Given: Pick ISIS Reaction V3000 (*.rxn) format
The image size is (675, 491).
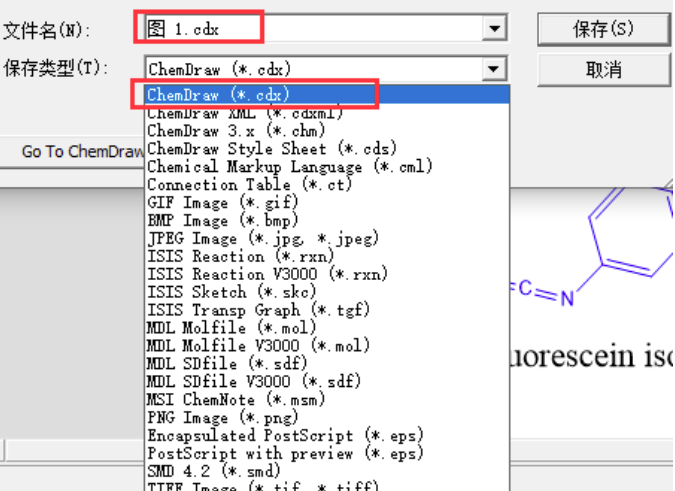Looking at the screenshot, I should pos(327,274).
